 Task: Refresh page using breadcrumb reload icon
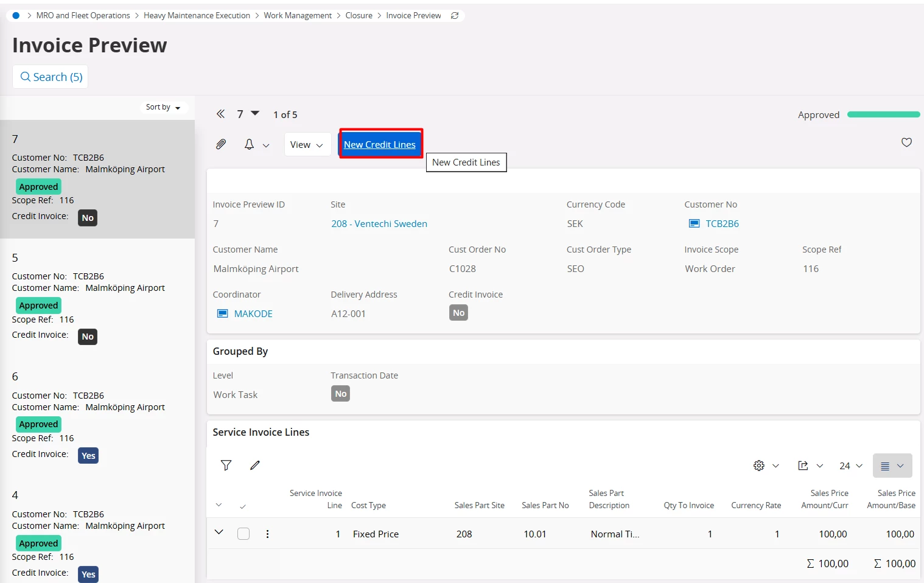click(x=455, y=15)
